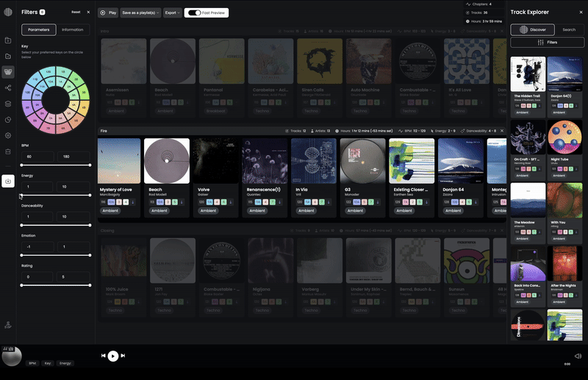588x380 pixels.
Task: Click the Play button in the top toolbar
Action: click(x=108, y=12)
